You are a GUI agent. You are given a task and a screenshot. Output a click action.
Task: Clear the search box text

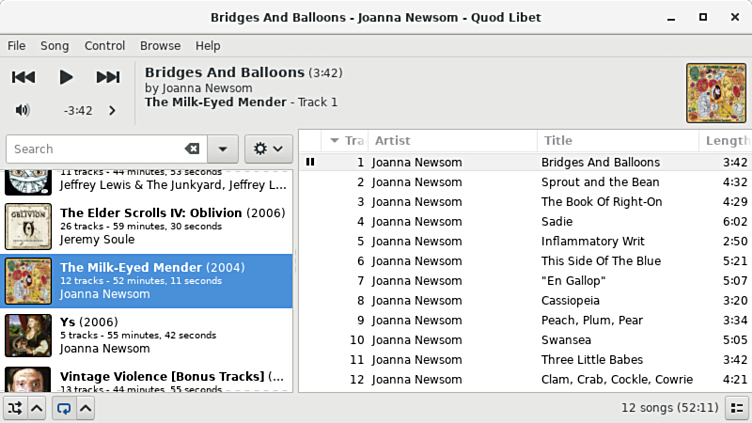pyautogui.click(x=192, y=149)
